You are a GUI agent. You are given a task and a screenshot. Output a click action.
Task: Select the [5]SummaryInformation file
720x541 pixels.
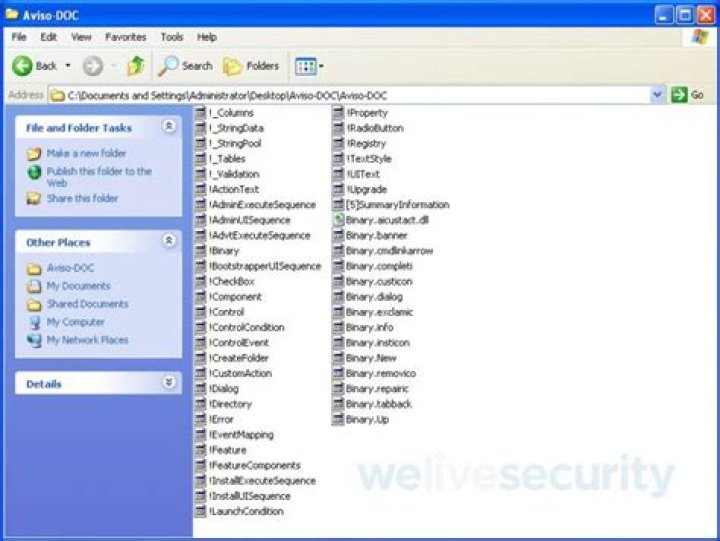(x=397, y=205)
